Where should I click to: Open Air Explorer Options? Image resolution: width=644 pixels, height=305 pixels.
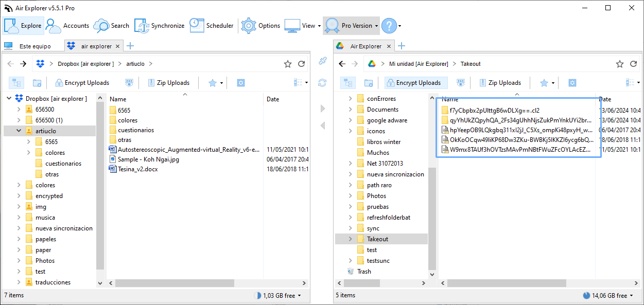tap(260, 25)
